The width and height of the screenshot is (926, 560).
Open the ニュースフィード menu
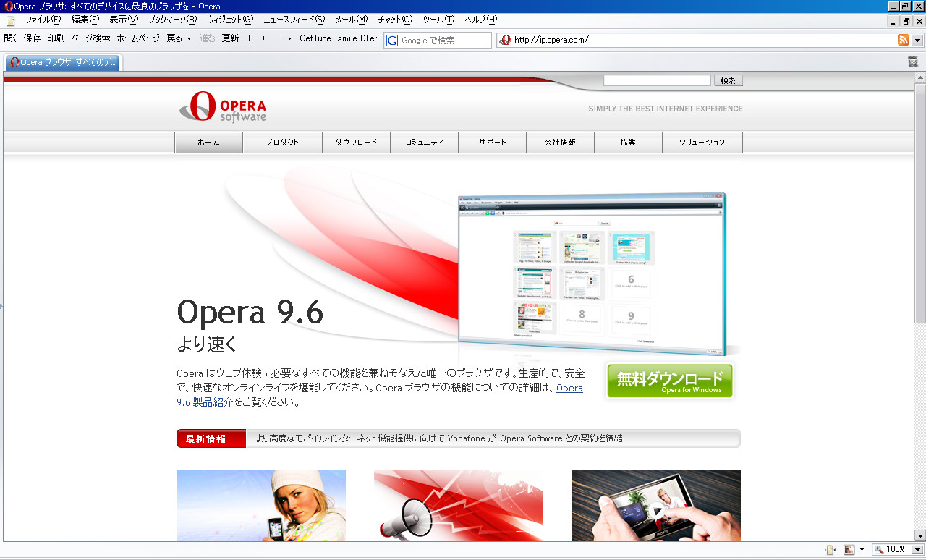(294, 20)
